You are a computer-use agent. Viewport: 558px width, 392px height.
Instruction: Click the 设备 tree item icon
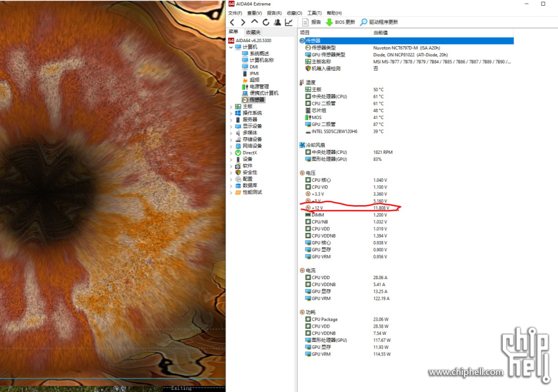[x=238, y=160]
